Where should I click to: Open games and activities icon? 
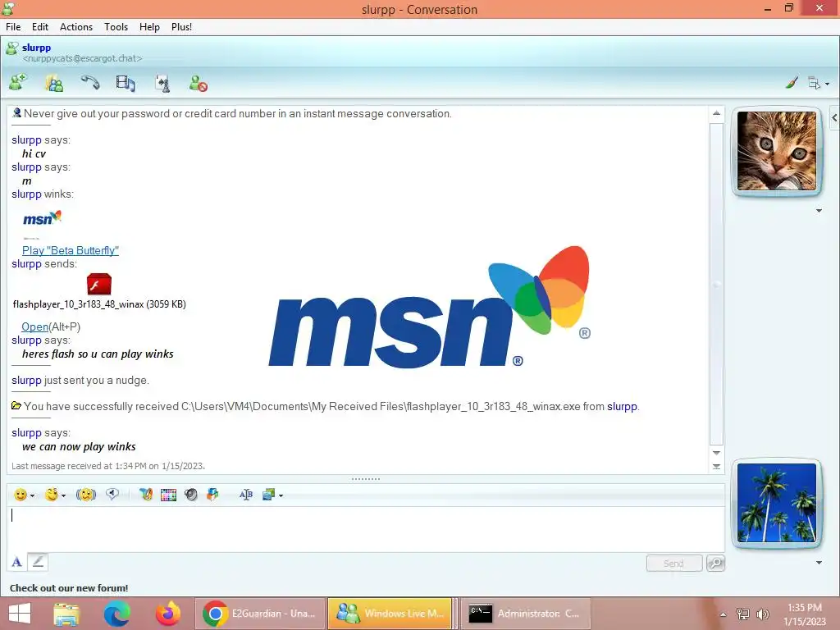162,83
